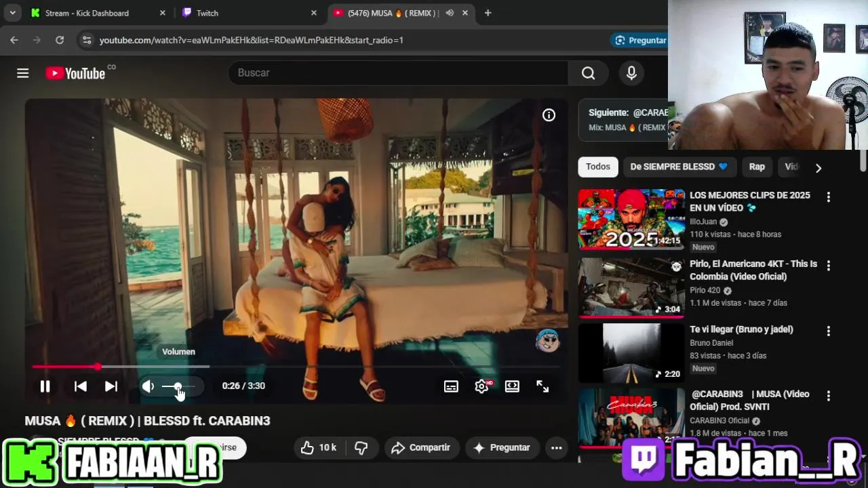Dislike the video with thumbs down
The width and height of the screenshot is (868, 488).
click(361, 447)
